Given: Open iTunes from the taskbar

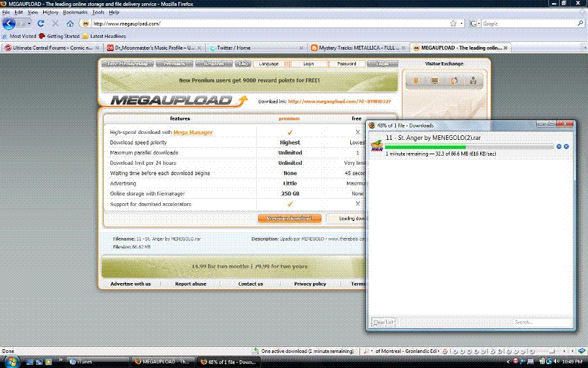Looking at the screenshot, I should pos(98,361).
